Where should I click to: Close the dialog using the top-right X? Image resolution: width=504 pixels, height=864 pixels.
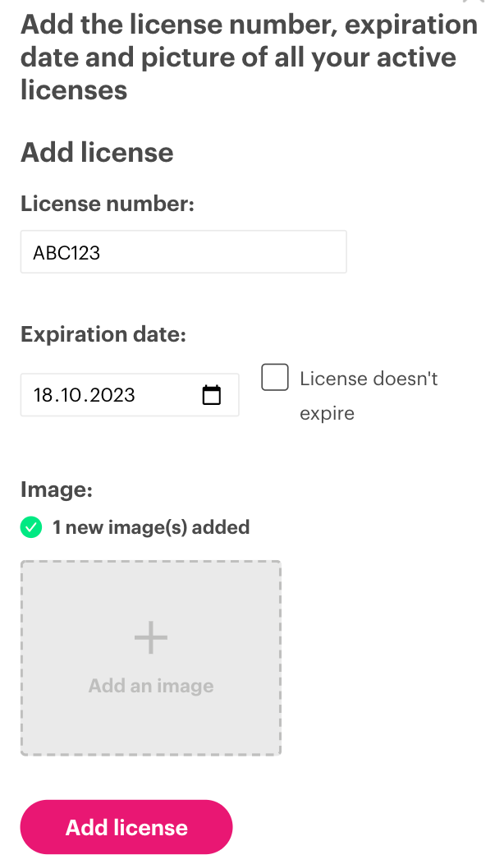(474, 2)
